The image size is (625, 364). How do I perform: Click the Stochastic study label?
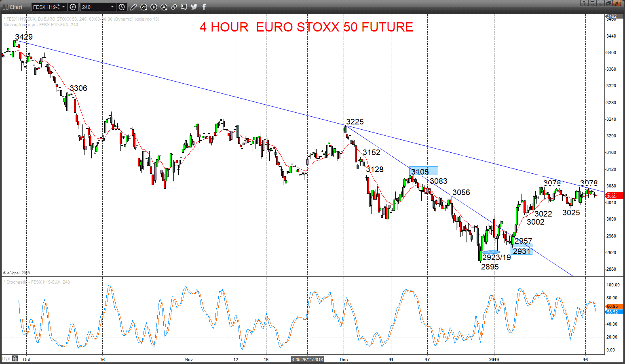(x=37, y=282)
